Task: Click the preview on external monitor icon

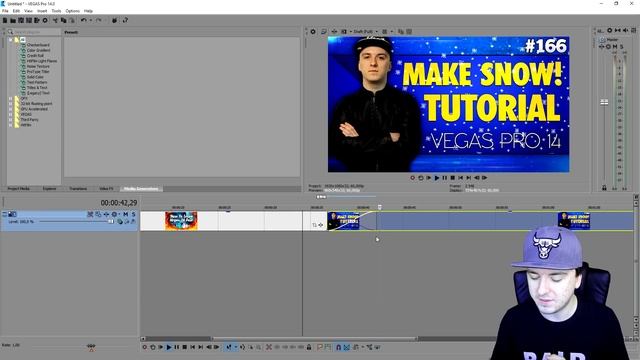Action: click(324, 31)
